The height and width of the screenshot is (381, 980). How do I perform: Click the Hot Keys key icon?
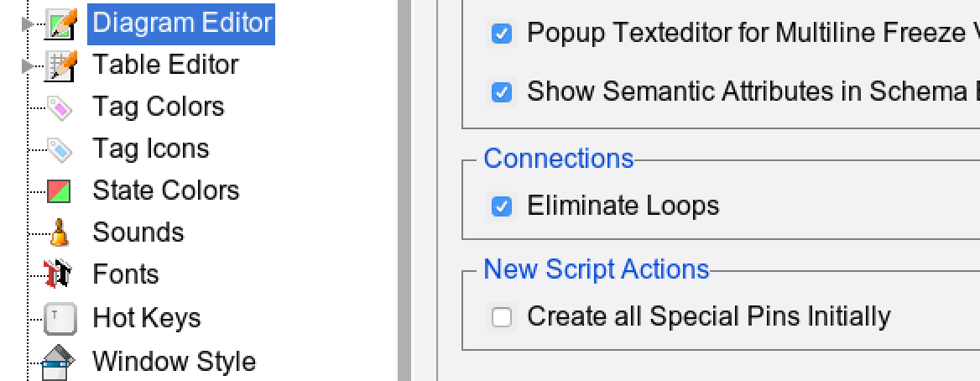coord(60,318)
